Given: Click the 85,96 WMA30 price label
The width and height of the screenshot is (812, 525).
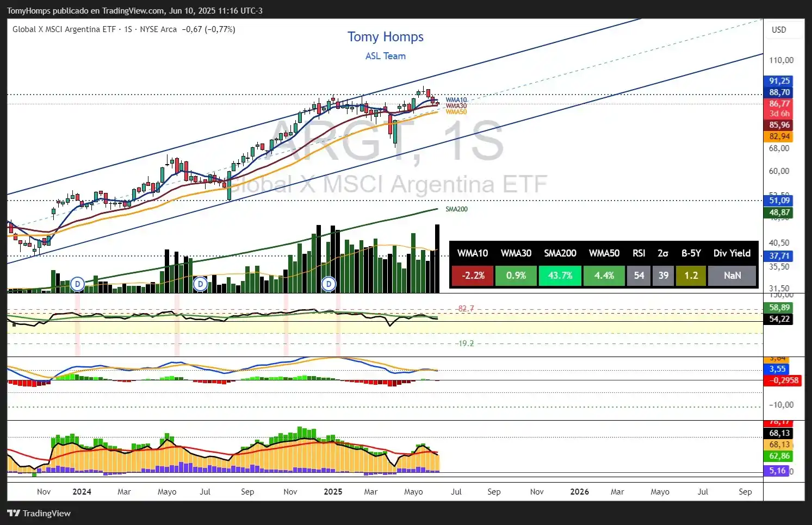Looking at the screenshot, I should [x=779, y=125].
